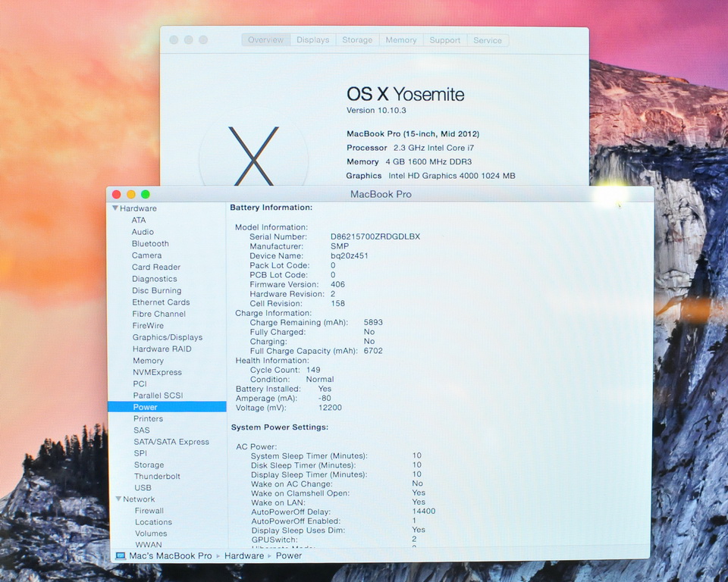Click the Cycle Count value 149

pyautogui.click(x=313, y=370)
